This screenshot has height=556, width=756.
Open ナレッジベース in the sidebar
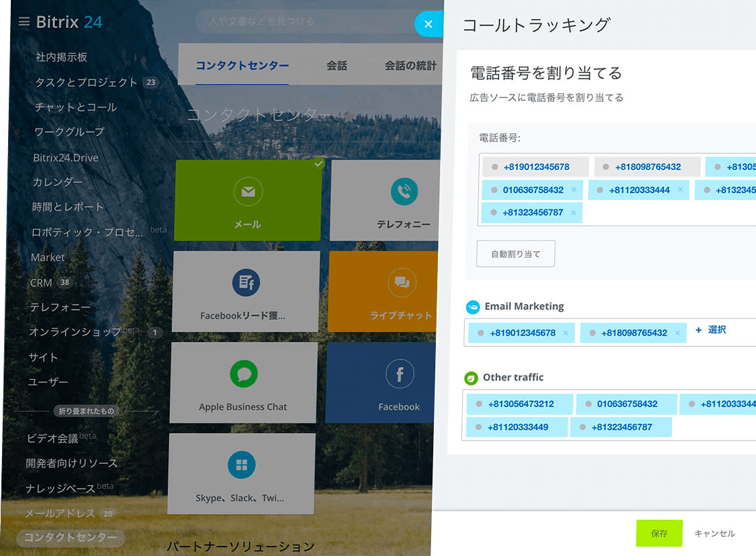click(60, 488)
